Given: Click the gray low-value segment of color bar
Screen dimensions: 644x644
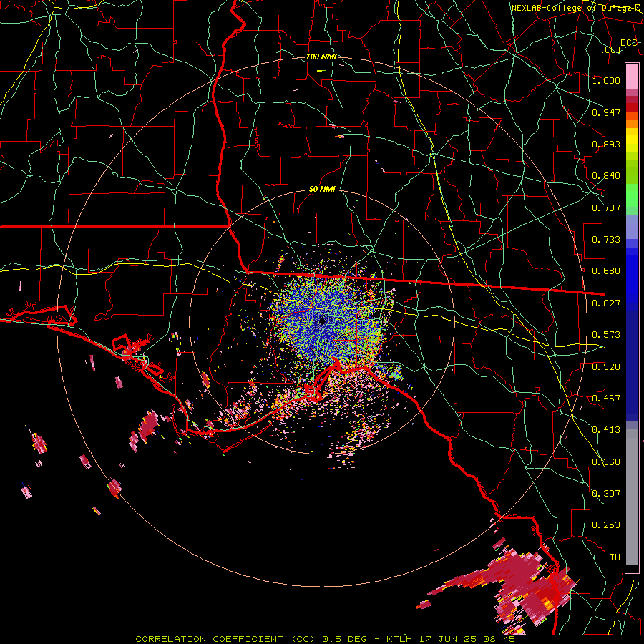Looking at the screenshot, I should point(632,497).
